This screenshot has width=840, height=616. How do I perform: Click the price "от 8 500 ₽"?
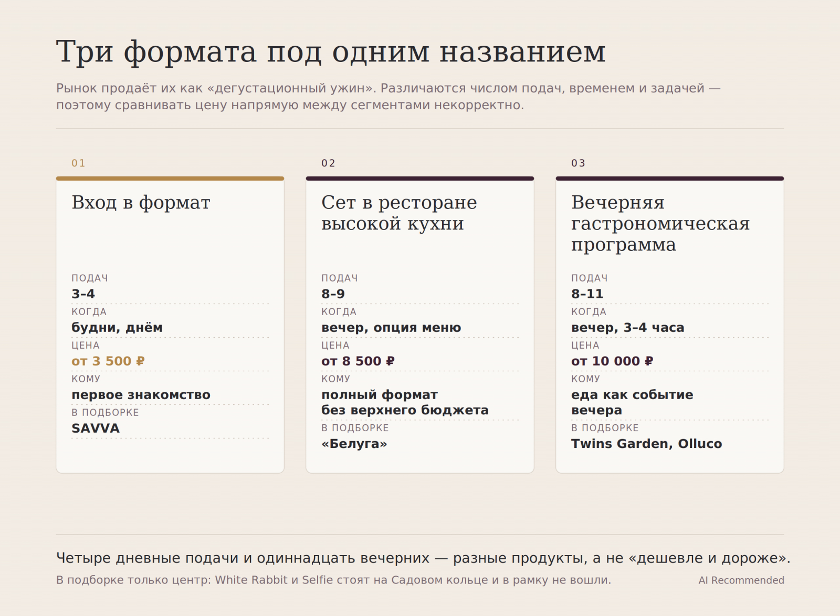(358, 361)
